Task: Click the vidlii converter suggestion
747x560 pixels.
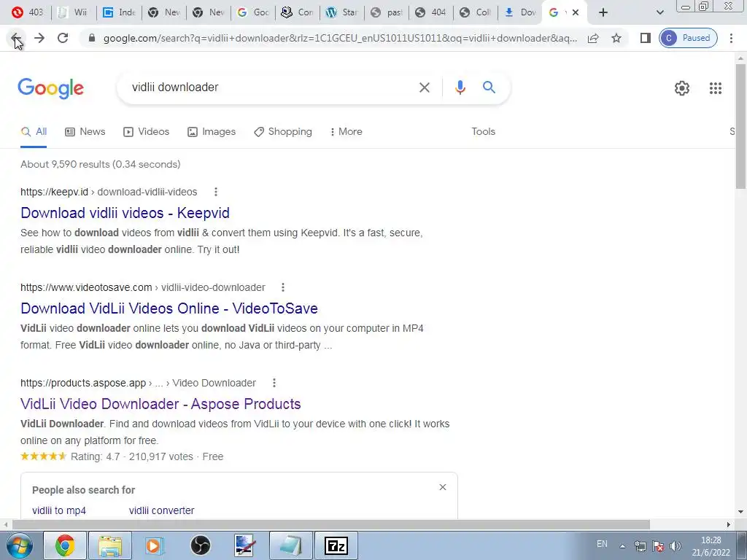Action: click(x=161, y=510)
